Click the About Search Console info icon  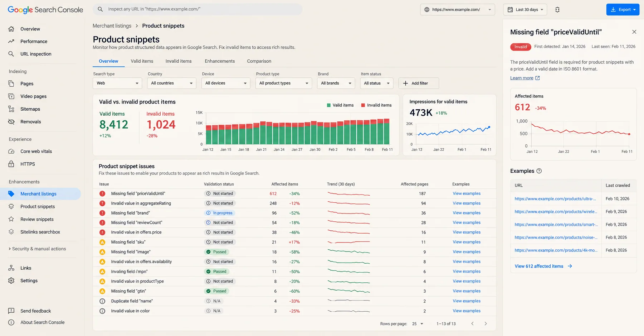pyautogui.click(x=11, y=322)
